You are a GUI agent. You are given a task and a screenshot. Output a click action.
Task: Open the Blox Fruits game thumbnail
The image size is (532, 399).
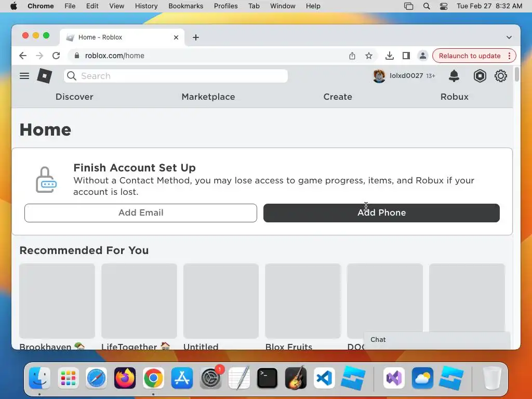click(x=303, y=301)
